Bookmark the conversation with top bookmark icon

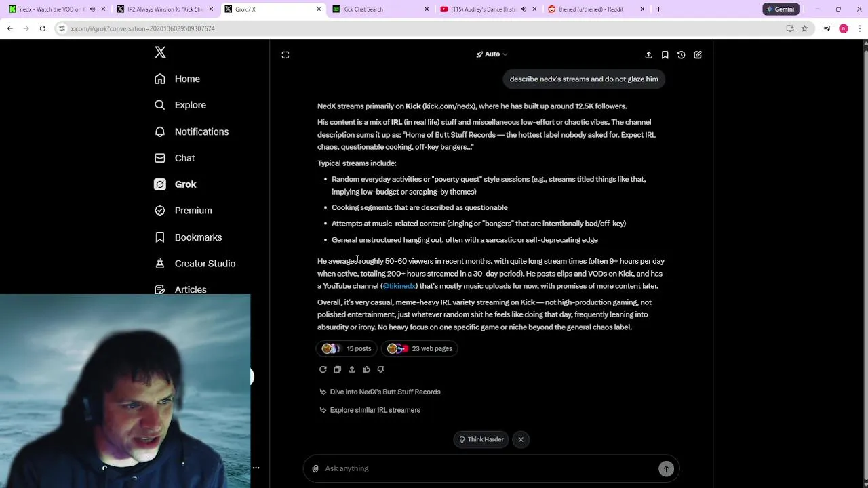click(x=665, y=55)
